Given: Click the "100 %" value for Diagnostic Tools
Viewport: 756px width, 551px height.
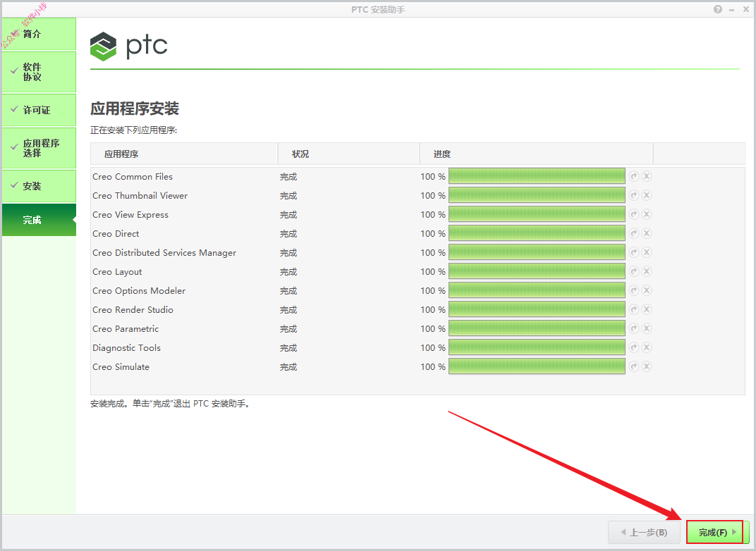Looking at the screenshot, I should pos(433,348).
